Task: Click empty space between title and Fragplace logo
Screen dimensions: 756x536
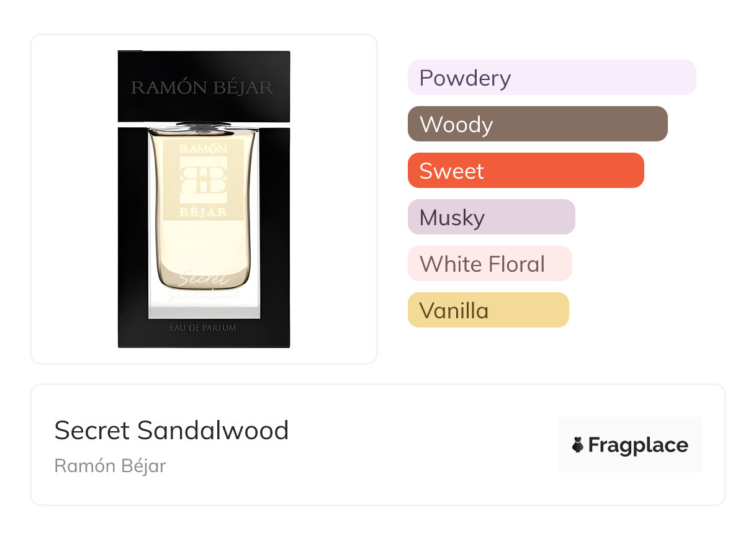Action: (x=422, y=445)
